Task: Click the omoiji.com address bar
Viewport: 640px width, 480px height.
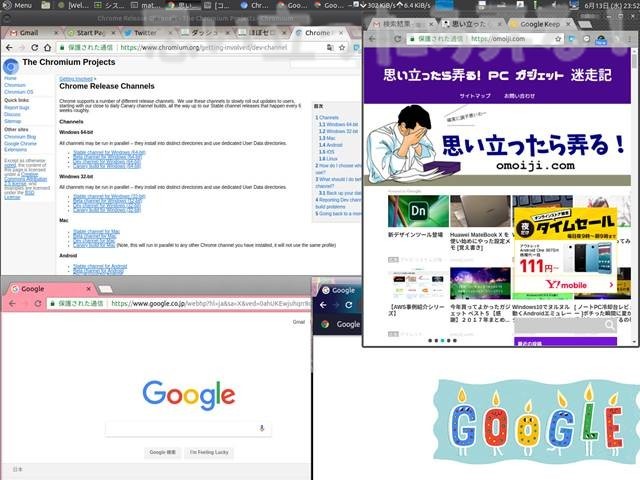Action: [x=486, y=39]
